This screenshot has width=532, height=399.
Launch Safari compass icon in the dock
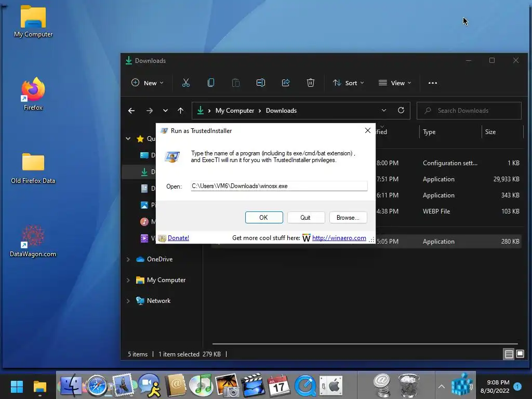(96, 385)
